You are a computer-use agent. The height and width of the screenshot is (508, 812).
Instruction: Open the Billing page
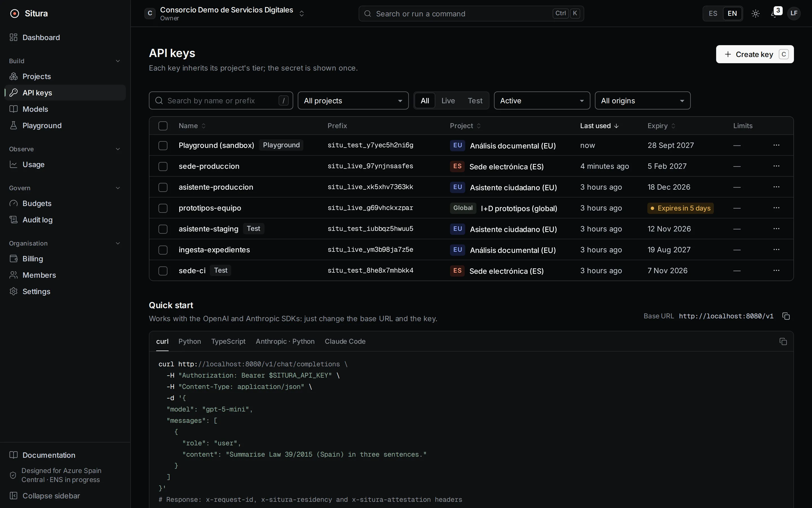tap(65, 259)
